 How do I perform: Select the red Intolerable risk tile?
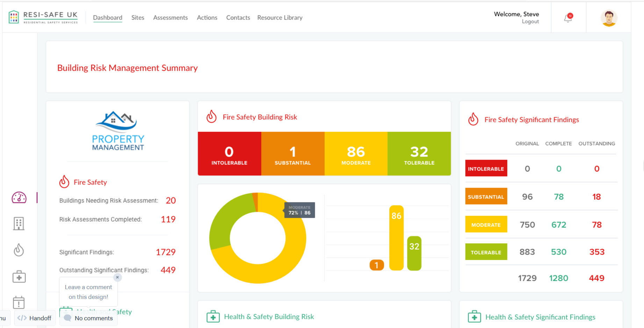point(229,154)
